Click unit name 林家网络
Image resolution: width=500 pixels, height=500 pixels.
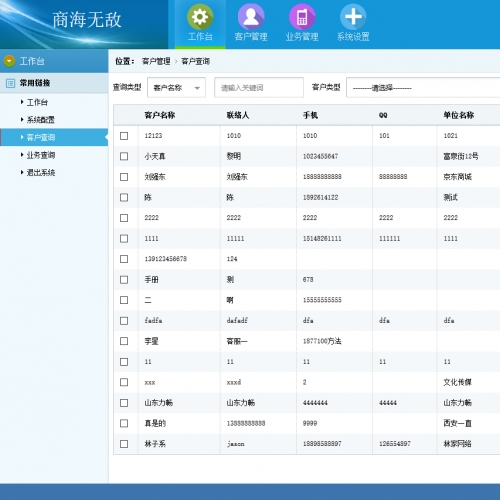pyautogui.click(x=457, y=444)
